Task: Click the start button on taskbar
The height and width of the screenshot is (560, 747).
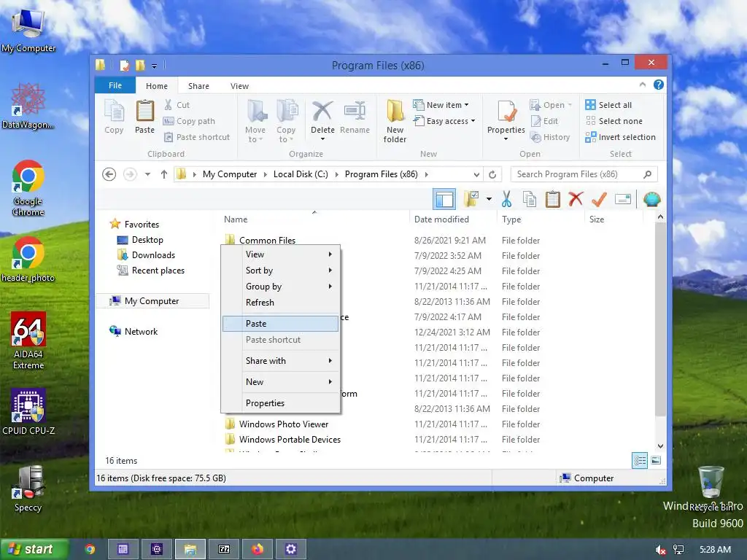Action: click(35, 549)
